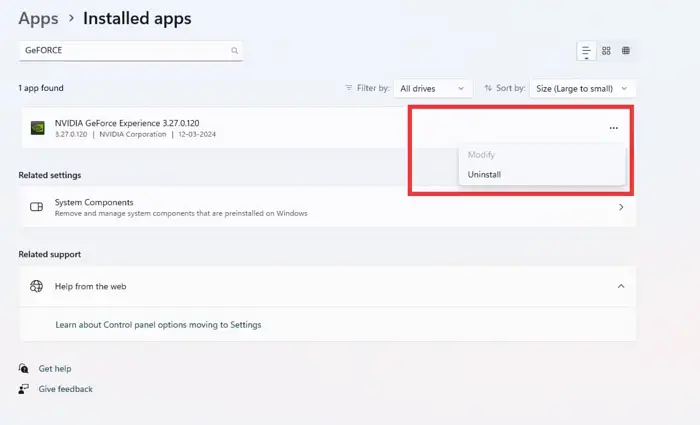Viewport: 700px width, 425px height.
Task: Open the three-dot menu for GeForce Experience
Action: coord(613,128)
